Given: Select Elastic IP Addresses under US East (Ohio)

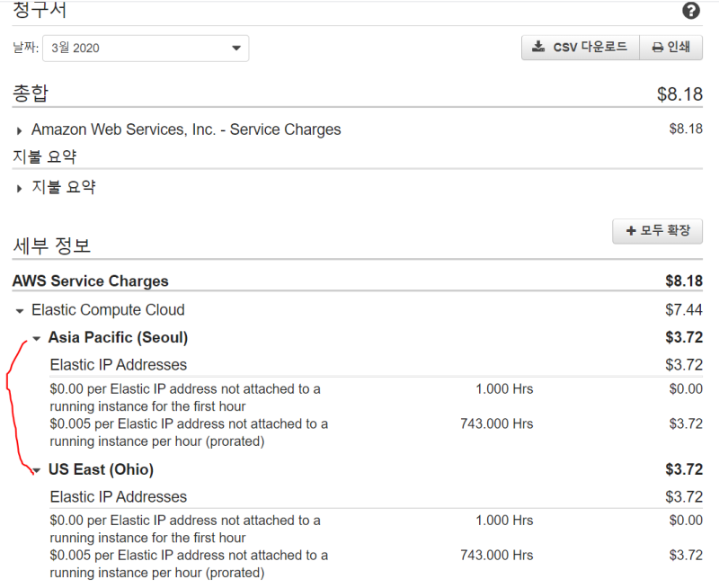Looking at the screenshot, I should [x=119, y=497].
